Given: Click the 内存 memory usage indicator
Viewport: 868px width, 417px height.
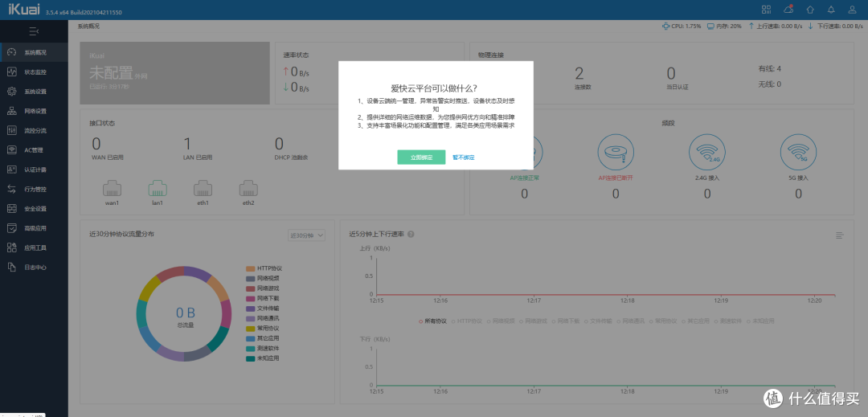Looking at the screenshot, I should click(x=724, y=26).
